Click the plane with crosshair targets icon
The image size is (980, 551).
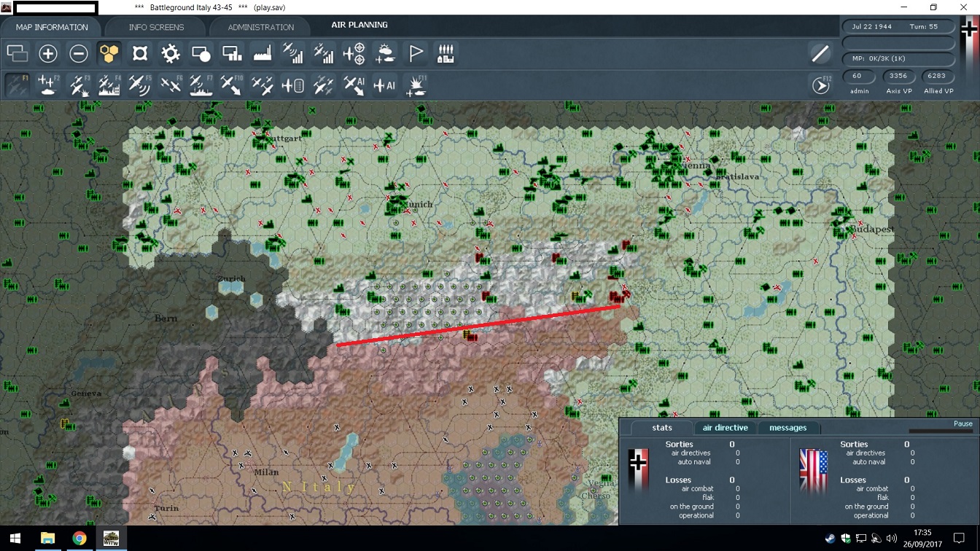[354, 54]
